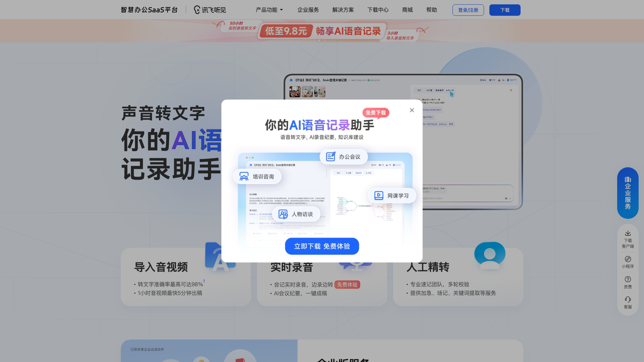Click text AI会议纪要，一键成稿

point(301,293)
